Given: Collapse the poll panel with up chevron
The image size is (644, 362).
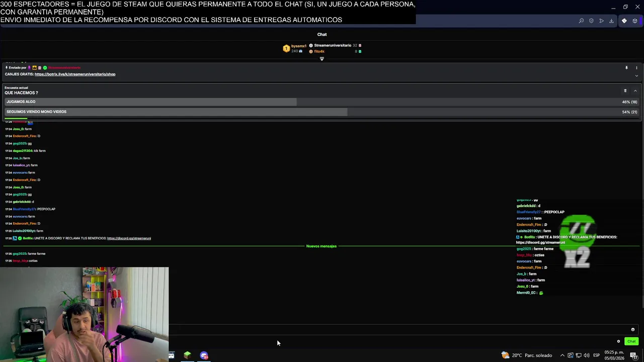Looking at the screenshot, I should coord(635,90).
